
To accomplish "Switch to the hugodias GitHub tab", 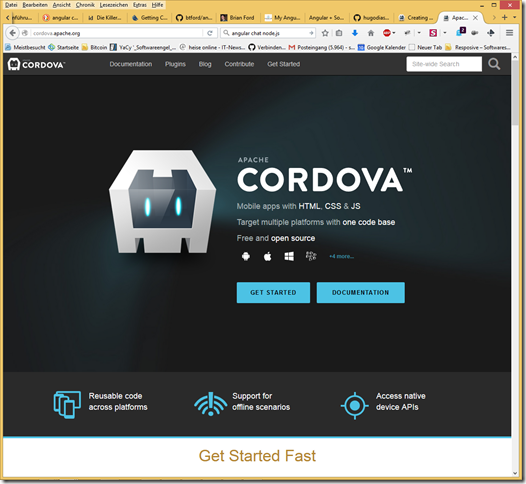I will click(x=372, y=18).
